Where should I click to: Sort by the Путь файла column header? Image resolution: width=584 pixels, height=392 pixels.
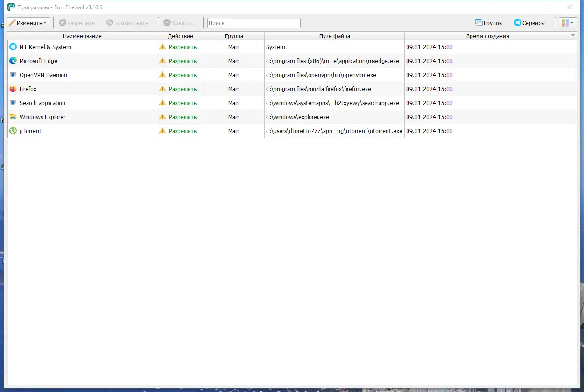(334, 36)
